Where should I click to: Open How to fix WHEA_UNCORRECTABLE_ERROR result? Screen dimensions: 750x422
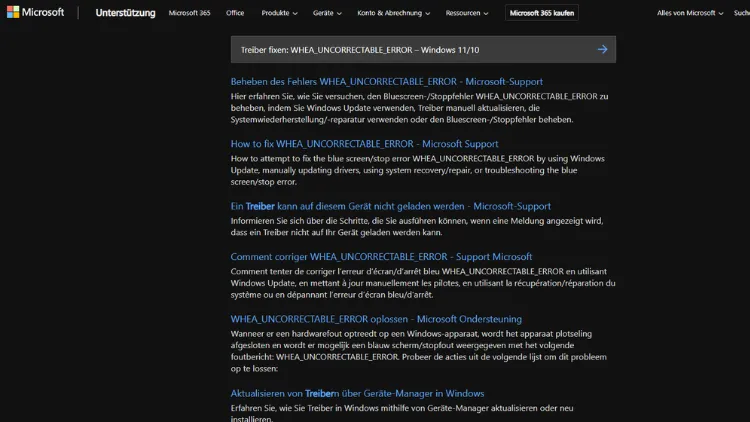[x=364, y=144]
